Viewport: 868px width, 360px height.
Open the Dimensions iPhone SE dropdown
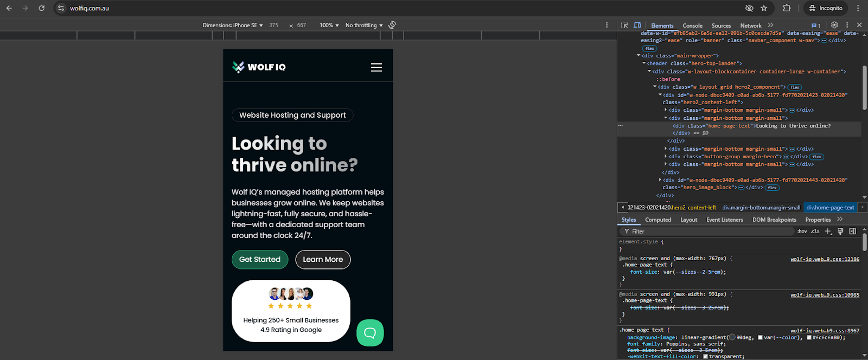[x=233, y=25]
